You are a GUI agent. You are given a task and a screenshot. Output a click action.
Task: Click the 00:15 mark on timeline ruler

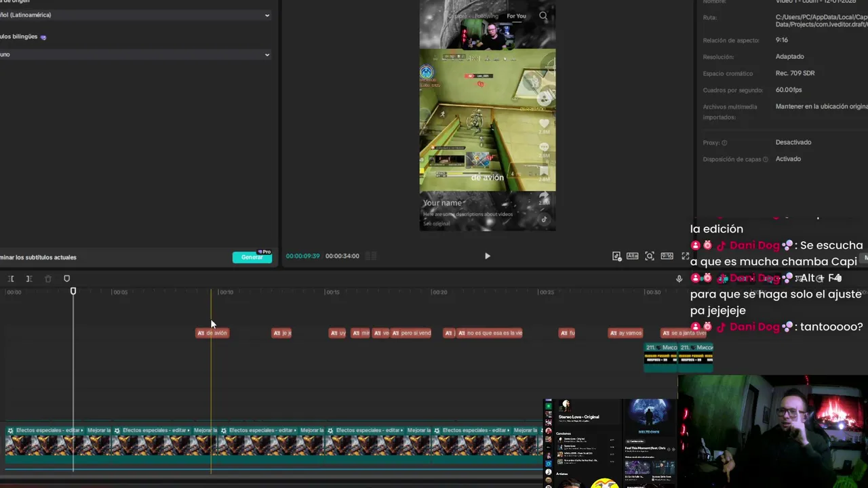[x=332, y=292]
